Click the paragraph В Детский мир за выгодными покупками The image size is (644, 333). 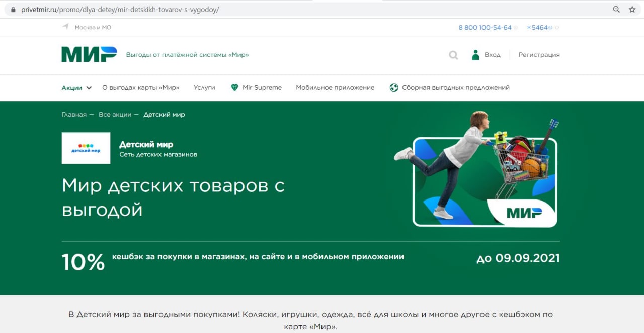pos(310,320)
